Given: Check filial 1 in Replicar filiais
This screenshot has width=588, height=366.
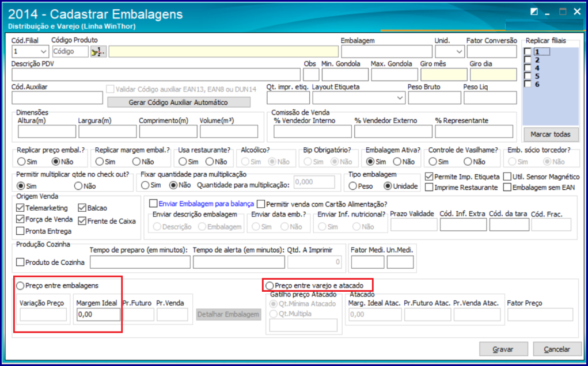Looking at the screenshot, I should pyautogui.click(x=528, y=51).
